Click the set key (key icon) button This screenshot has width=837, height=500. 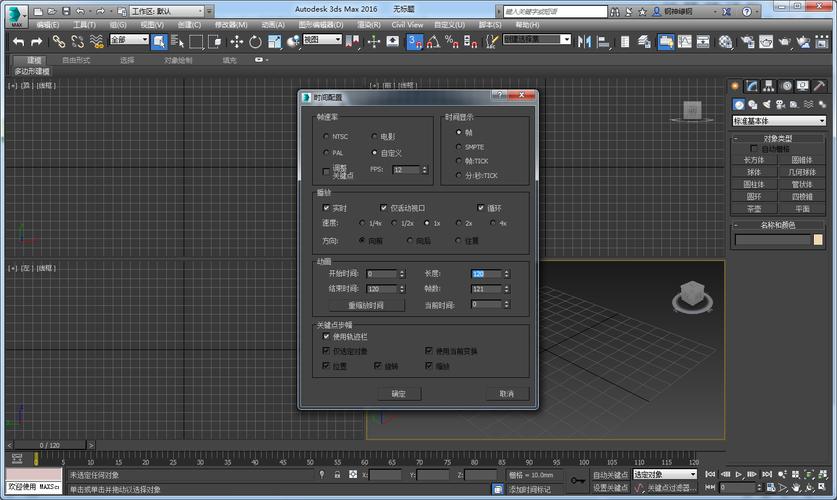[x=579, y=481]
